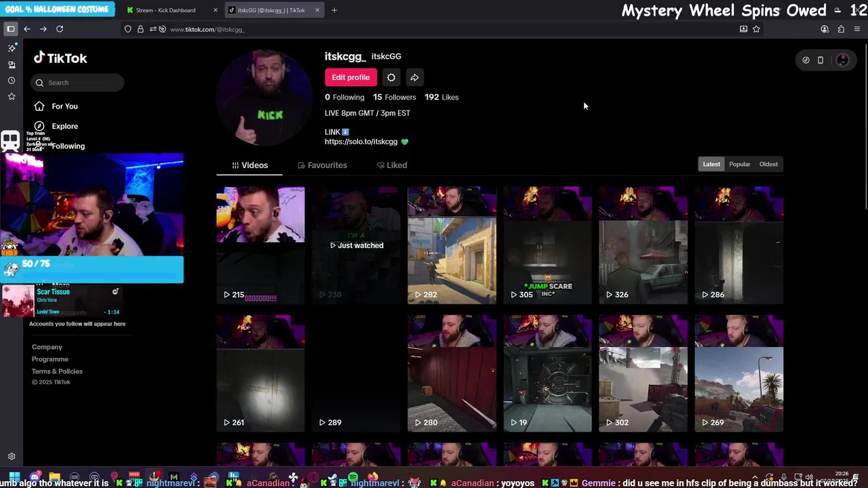Select the Liked tab
868x488 pixels.
point(392,165)
